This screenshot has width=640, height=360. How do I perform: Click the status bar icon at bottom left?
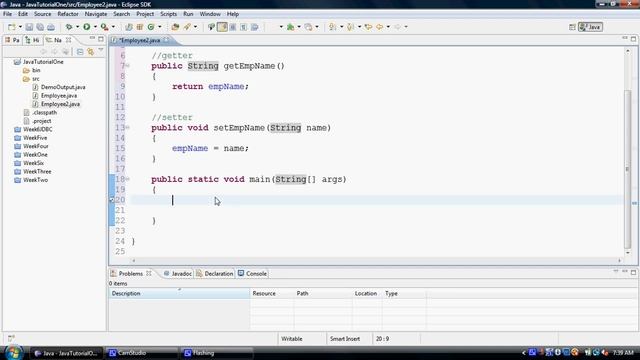coord(11,338)
